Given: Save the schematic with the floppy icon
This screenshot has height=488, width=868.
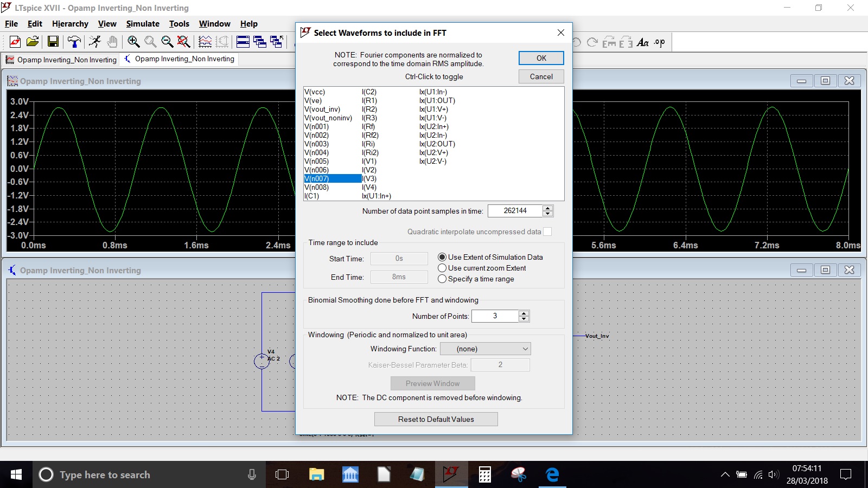Looking at the screenshot, I should 53,42.
